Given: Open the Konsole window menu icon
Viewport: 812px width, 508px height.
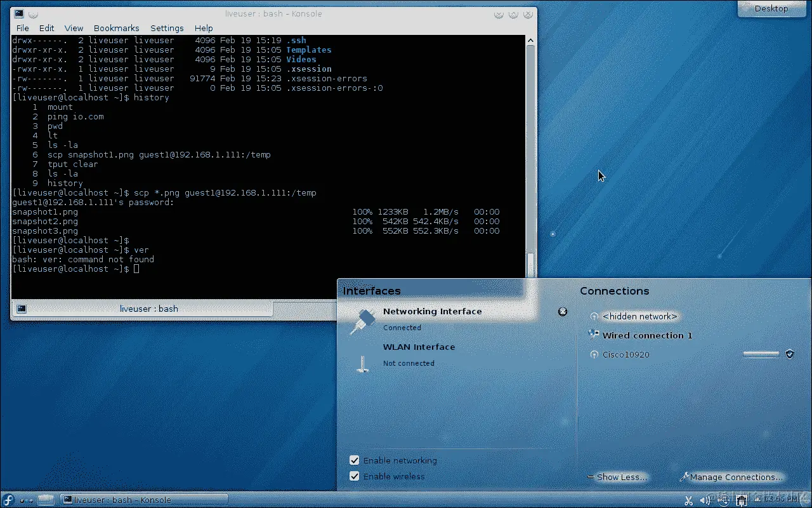Looking at the screenshot, I should (x=19, y=13).
